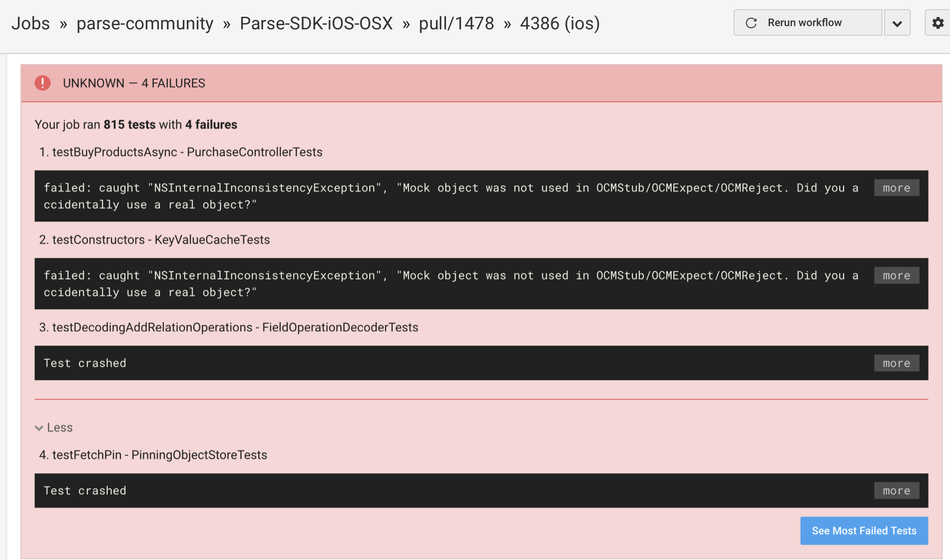Go to Jobs breadcrumb
Viewport: 950px width, 560px height.
[30, 23]
